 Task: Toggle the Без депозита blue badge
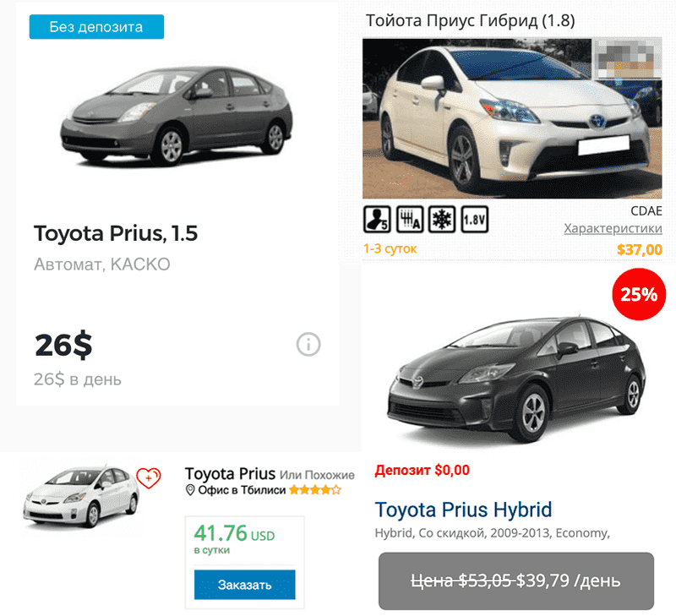(95, 26)
